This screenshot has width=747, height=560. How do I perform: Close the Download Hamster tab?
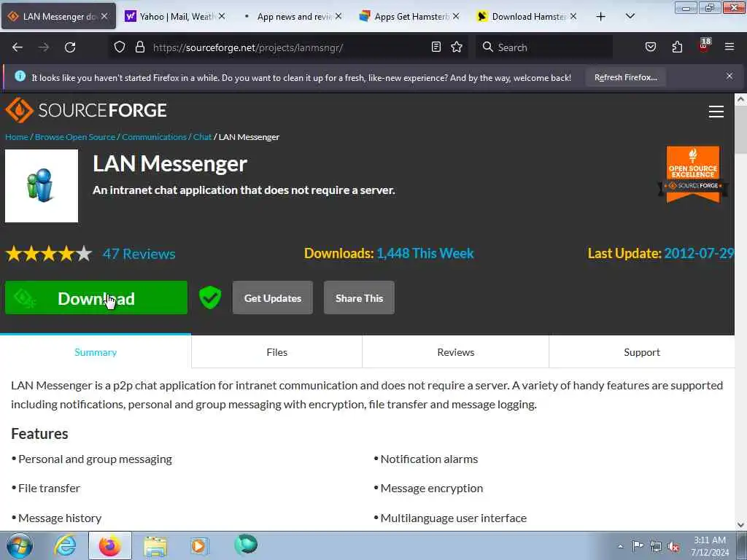click(x=573, y=16)
